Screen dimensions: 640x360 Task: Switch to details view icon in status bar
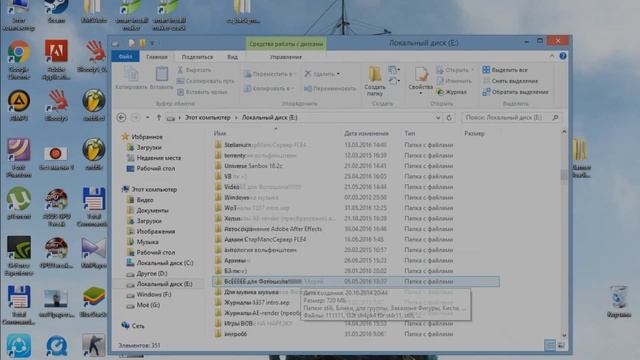[550, 345]
